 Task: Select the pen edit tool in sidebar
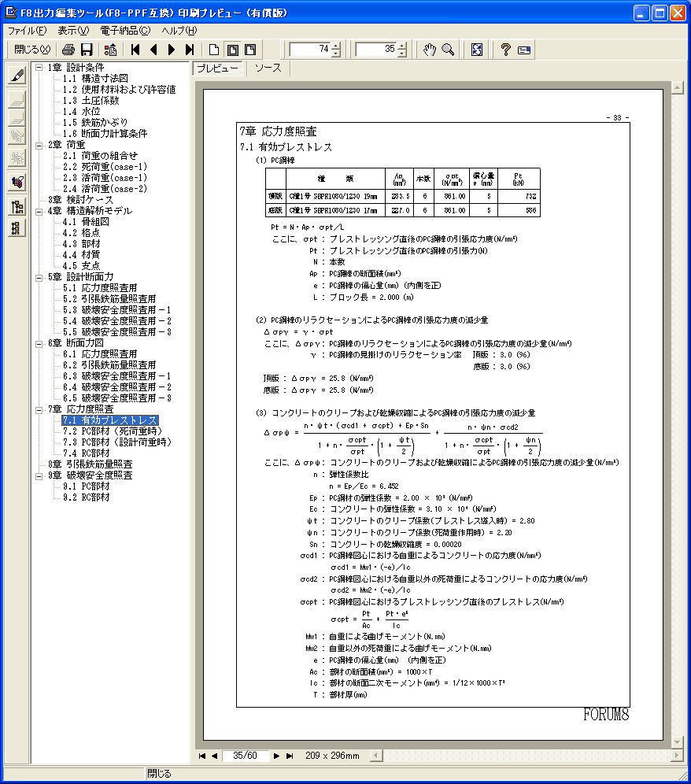(x=17, y=76)
